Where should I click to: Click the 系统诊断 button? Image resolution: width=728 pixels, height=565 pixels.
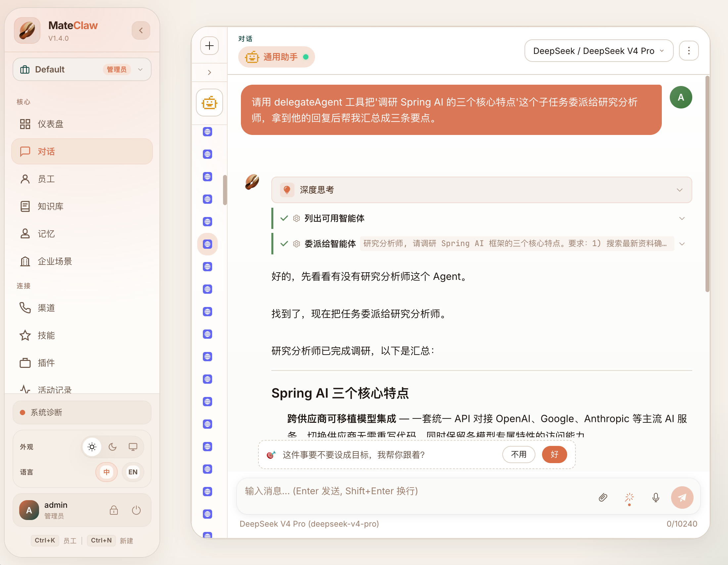tap(82, 413)
